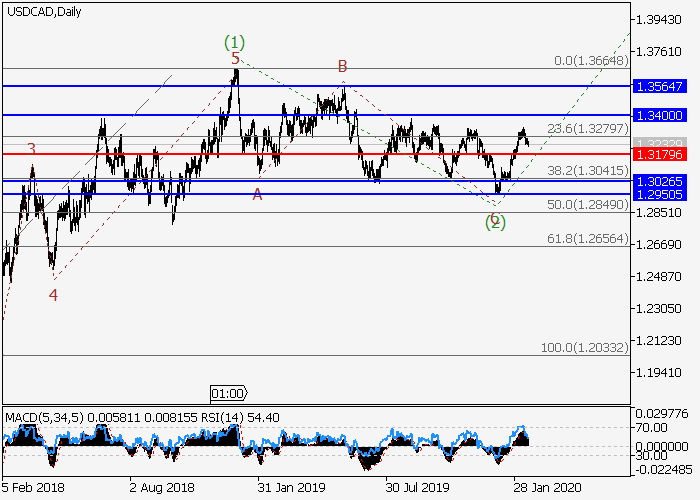Click the 28 Jan 2020 date marker
The height and width of the screenshot is (500, 700).
tap(545, 487)
